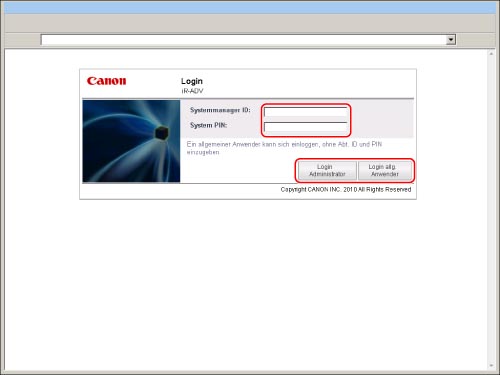The height and width of the screenshot is (375, 500).
Task: Click the blue swirl banner image
Action: point(131,141)
